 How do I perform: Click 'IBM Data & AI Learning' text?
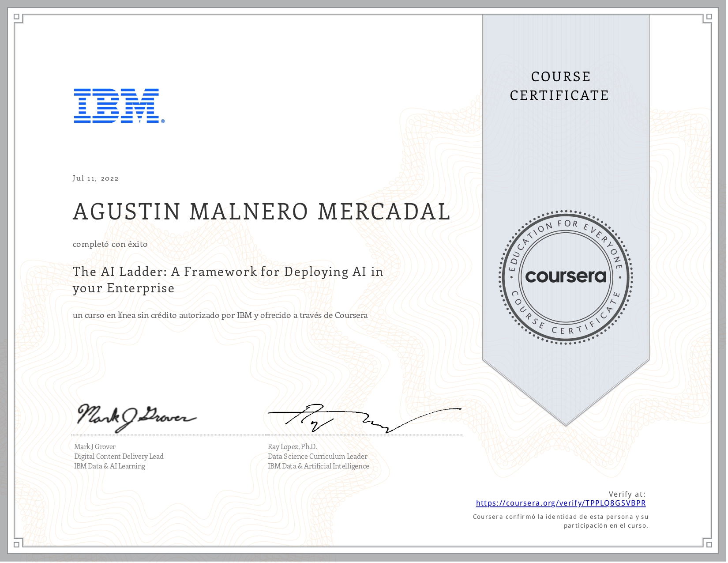109,466
